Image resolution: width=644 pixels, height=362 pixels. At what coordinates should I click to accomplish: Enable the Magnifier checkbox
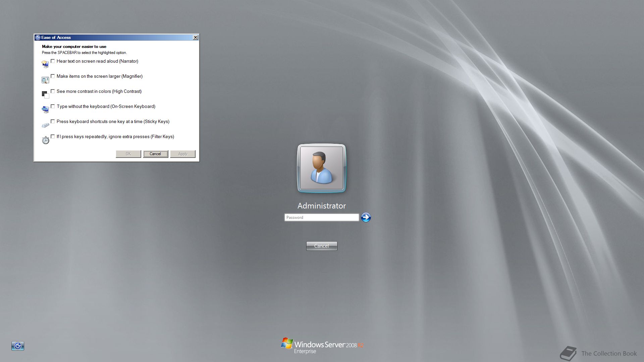(53, 76)
